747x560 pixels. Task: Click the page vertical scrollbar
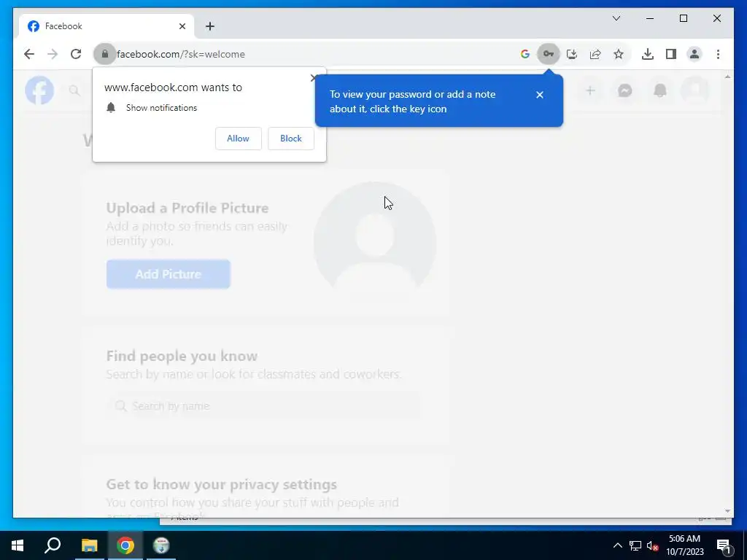(727, 293)
